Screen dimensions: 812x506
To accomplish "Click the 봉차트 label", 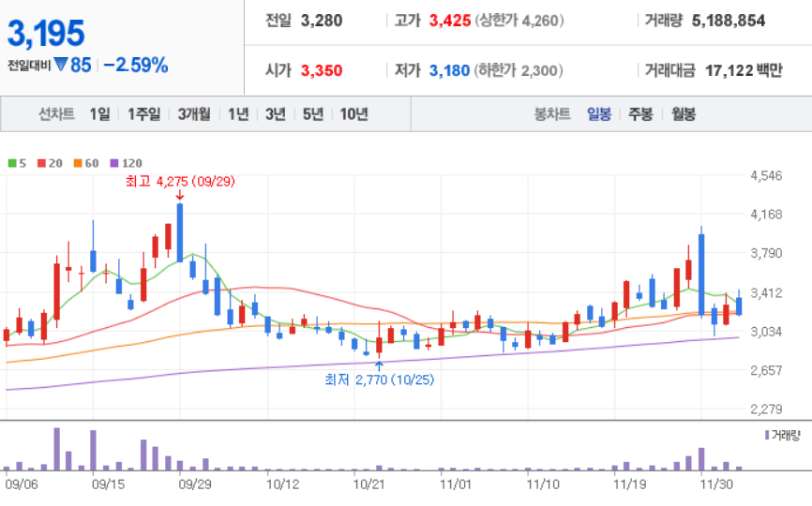I will click(x=552, y=113).
